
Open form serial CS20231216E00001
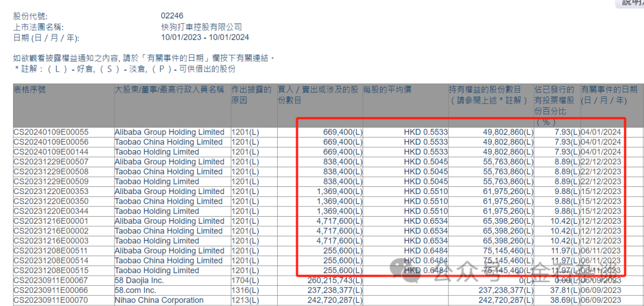51,221
